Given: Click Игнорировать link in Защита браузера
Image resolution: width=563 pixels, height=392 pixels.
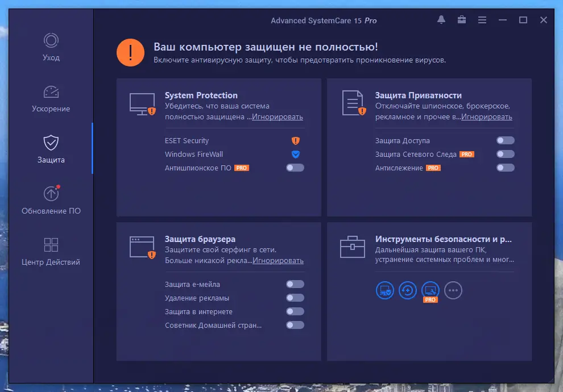Looking at the screenshot, I should point(278,261).
